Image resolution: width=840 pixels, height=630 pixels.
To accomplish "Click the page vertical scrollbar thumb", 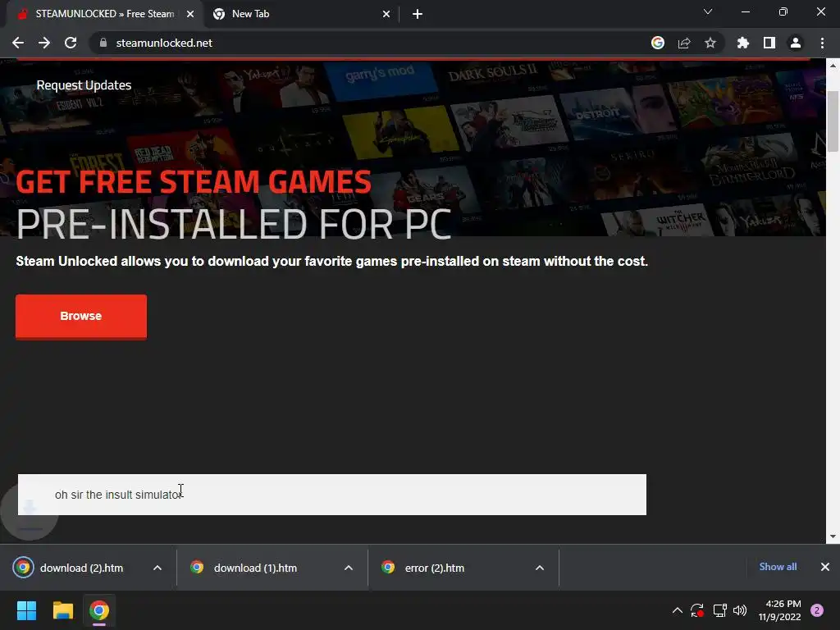I will pos(833,121).
